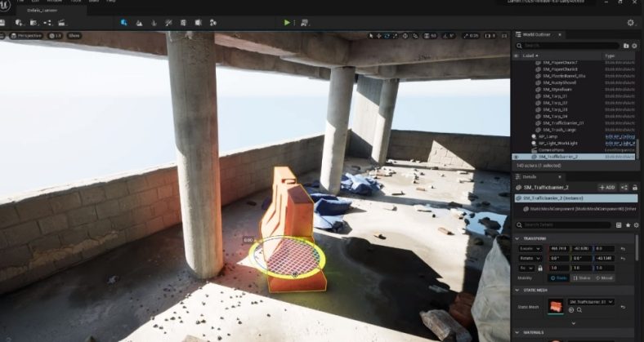The height and width of the screenshot is (342, 644).
Task: Switch to Fracture mode icon
Action: click(x=198, y=23)
